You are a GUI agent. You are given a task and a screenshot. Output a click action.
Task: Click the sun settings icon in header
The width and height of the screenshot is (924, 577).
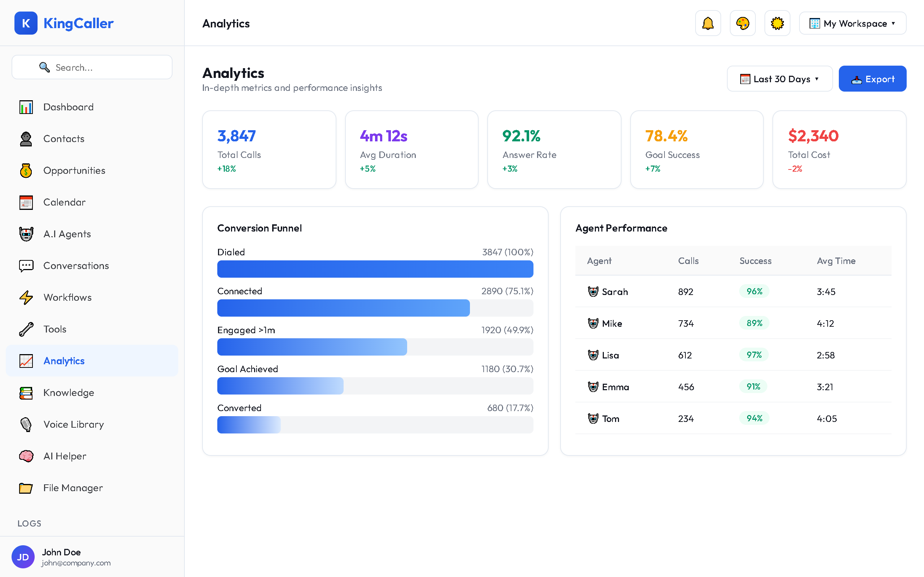point(777,23)
